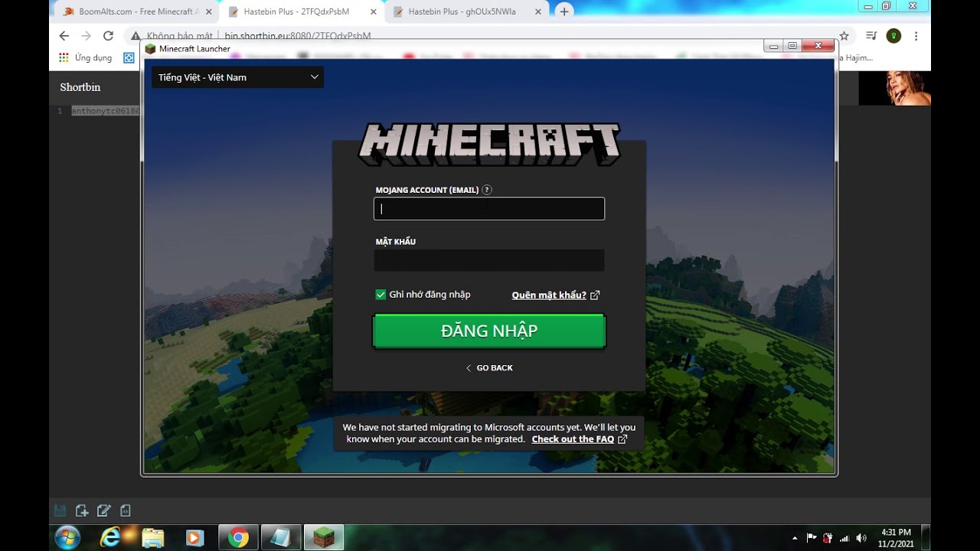Click the Hastebin save icon

pyautogui.click(x=60, y=510)
